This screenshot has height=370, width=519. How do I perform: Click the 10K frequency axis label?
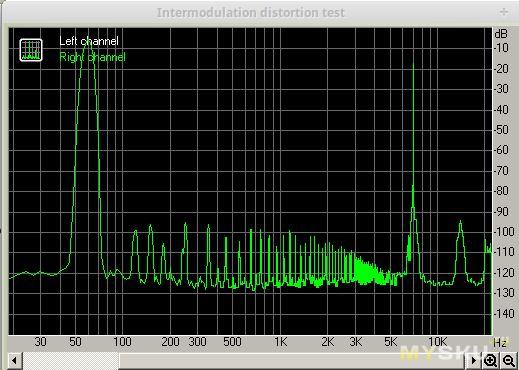(x=437, y=342)
